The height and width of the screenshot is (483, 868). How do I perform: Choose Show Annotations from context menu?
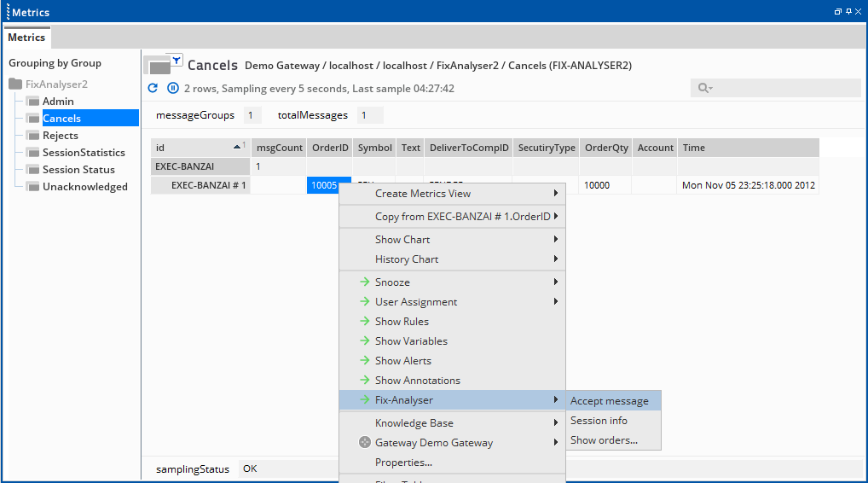[x=452, y=381]
